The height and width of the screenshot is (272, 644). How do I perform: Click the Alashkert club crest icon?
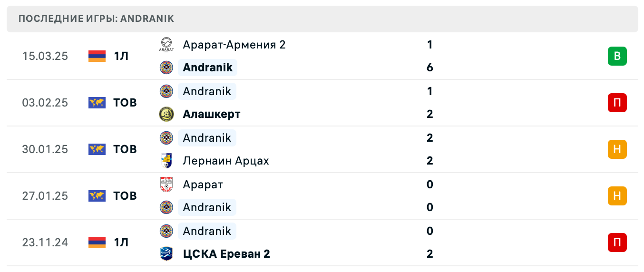coord(166,114)
